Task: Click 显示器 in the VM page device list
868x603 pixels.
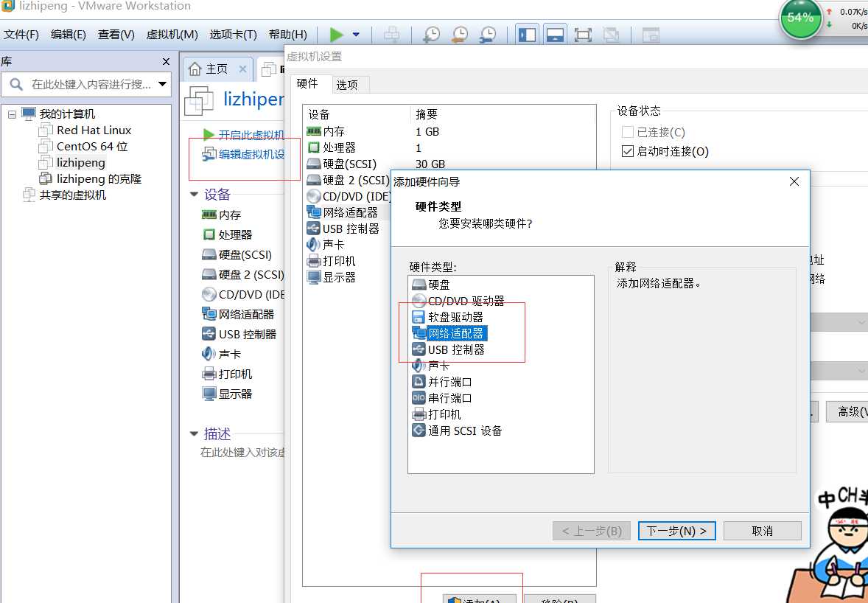Action: coord(227,394)
